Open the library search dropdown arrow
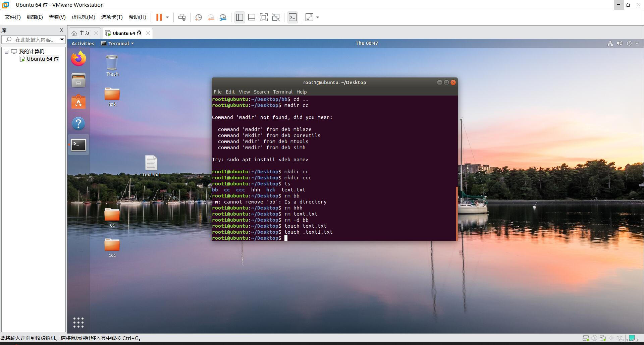This screenshot has width=644, height=345. [62, 40]
